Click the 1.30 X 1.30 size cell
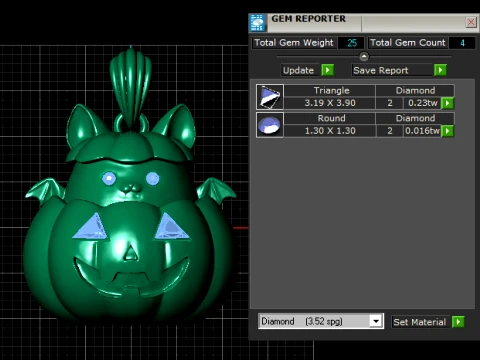 [x=330, y=131]
